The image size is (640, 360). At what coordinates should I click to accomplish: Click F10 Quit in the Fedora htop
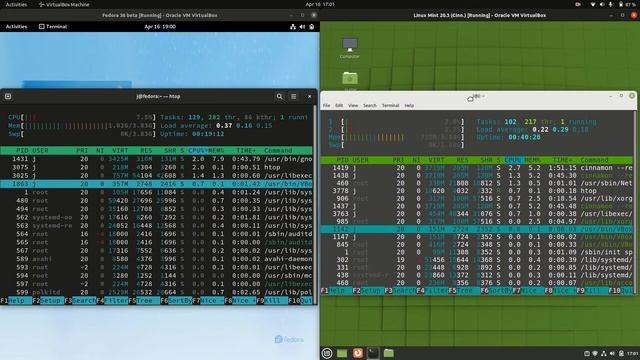point(300,300)
